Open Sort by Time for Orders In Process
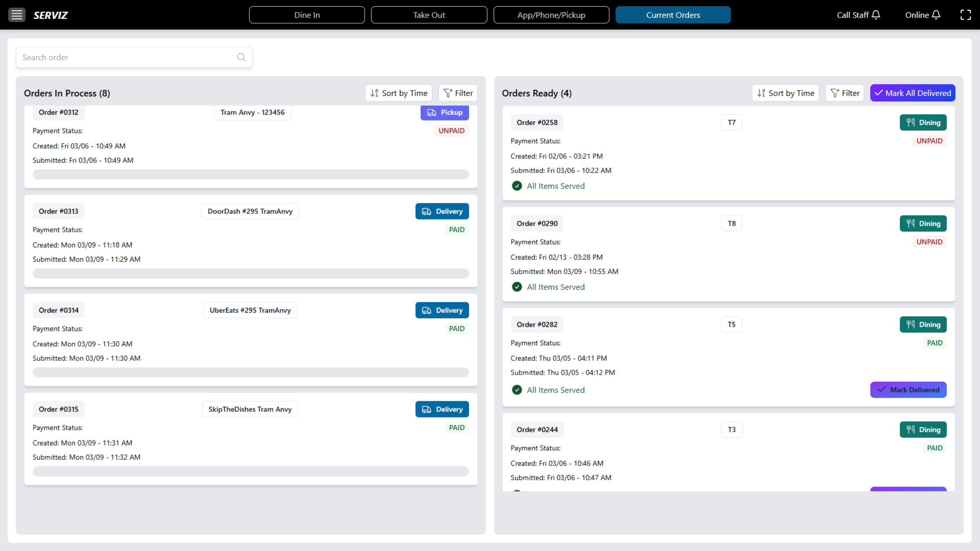 398,93
